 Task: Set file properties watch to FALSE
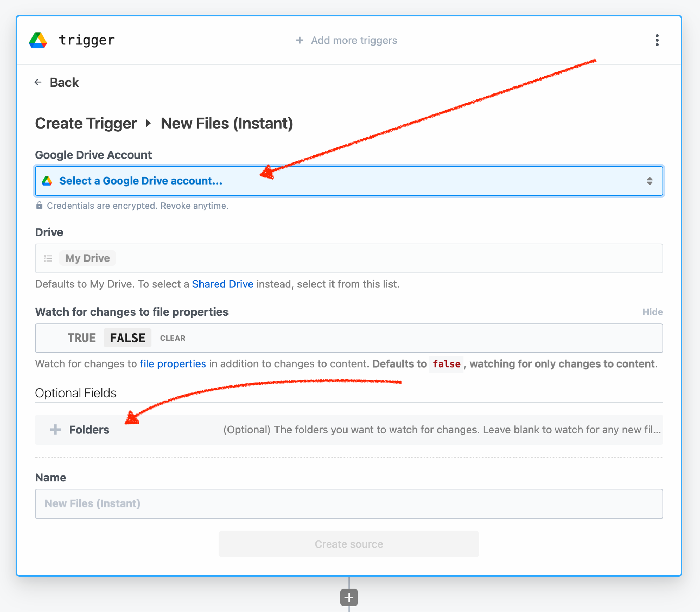coord(128,338)
